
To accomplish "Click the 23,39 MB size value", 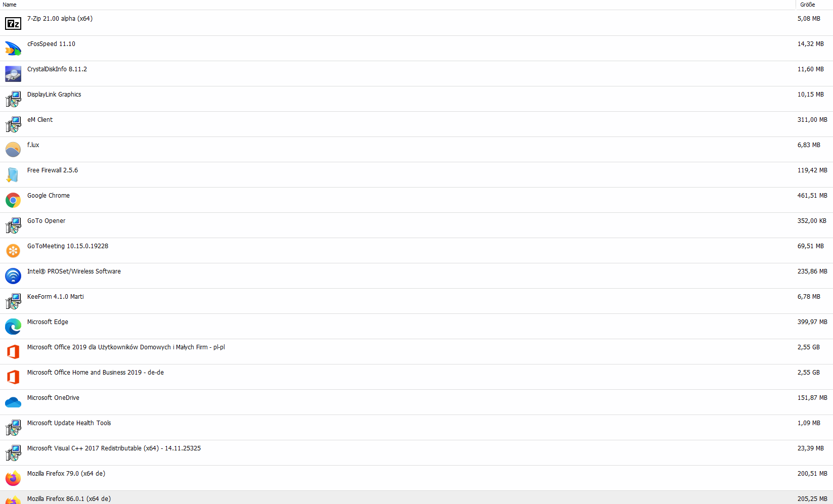I will [x=811, y=448].
